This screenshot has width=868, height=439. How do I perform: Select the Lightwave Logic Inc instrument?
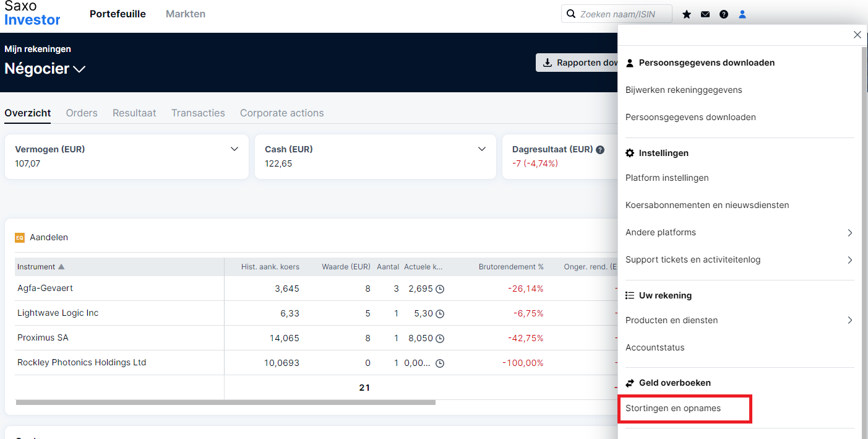click(58, 313)
